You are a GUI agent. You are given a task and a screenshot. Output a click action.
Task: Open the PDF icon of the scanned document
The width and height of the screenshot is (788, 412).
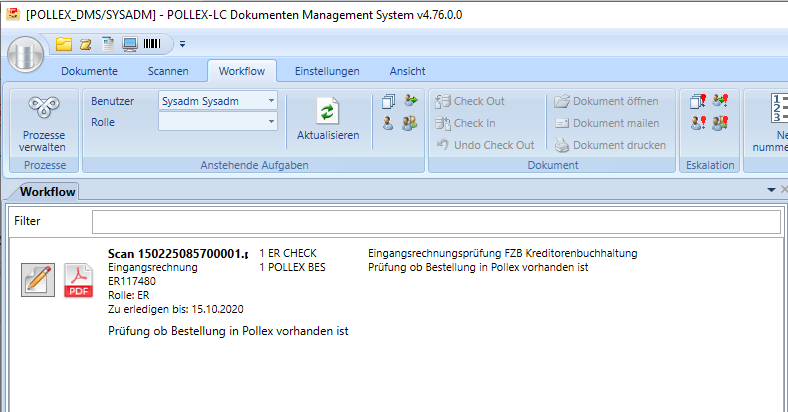click(x=79, y=279)
